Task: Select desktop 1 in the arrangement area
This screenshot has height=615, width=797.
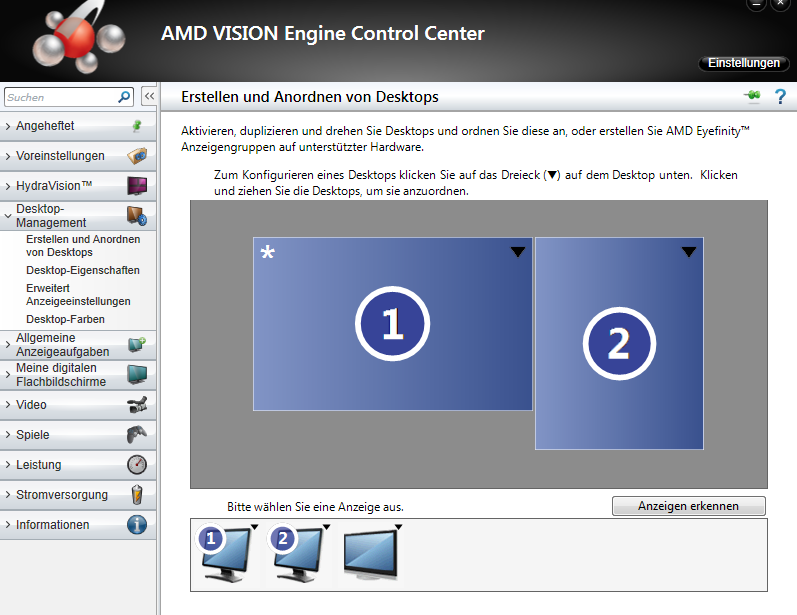Action: 392,324
